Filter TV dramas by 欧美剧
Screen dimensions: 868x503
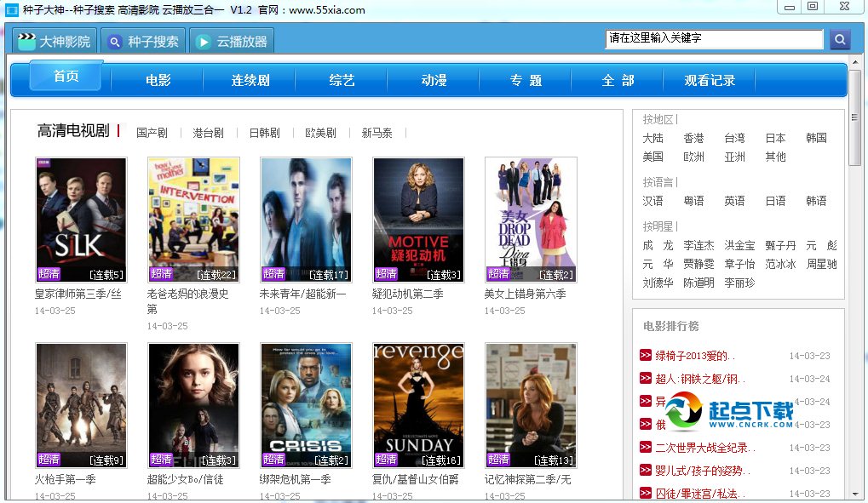(320, 133)
